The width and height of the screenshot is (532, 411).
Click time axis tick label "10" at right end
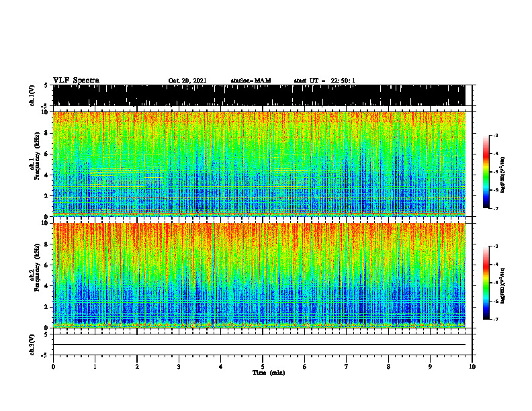coord(472,367)
